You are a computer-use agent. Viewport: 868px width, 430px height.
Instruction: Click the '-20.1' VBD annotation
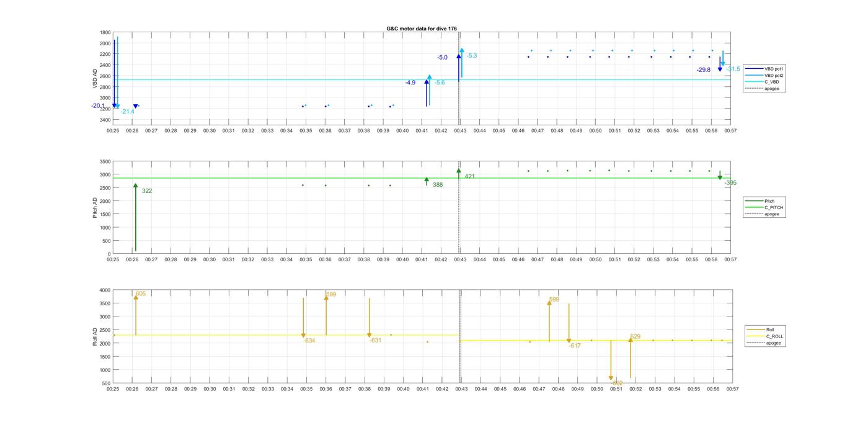tap(98, 106)
